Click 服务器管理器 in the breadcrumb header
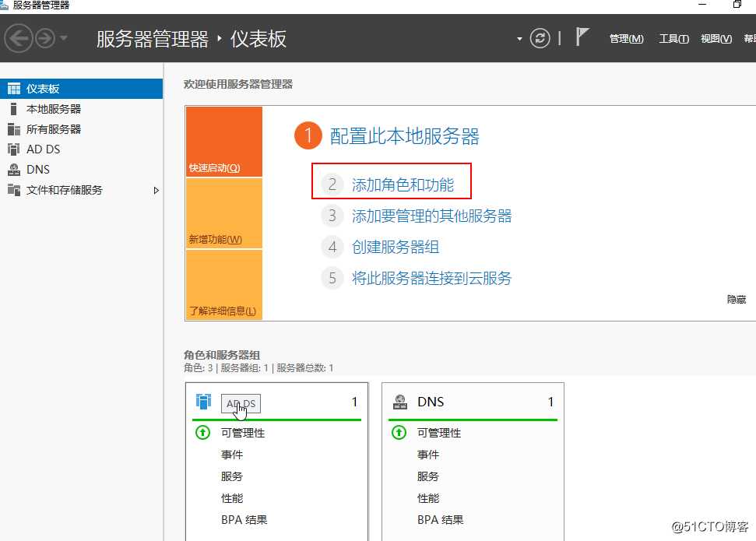 click(x=153, y=39)
